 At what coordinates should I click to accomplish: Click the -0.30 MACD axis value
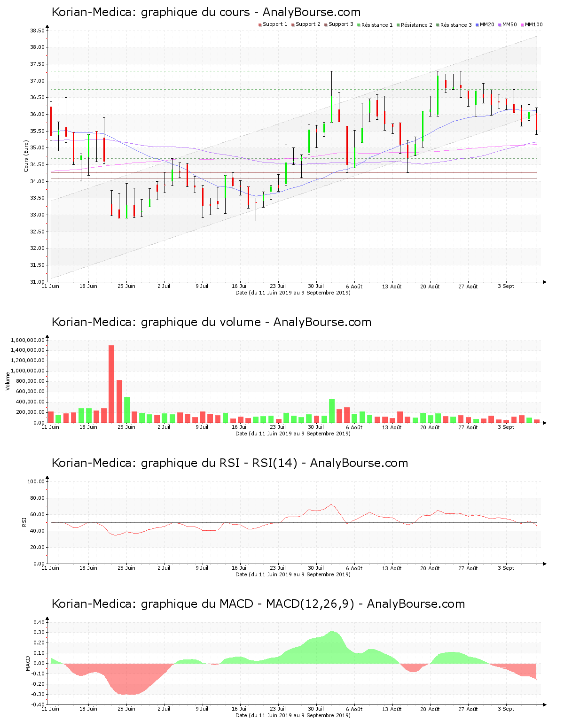coord(39,694)
